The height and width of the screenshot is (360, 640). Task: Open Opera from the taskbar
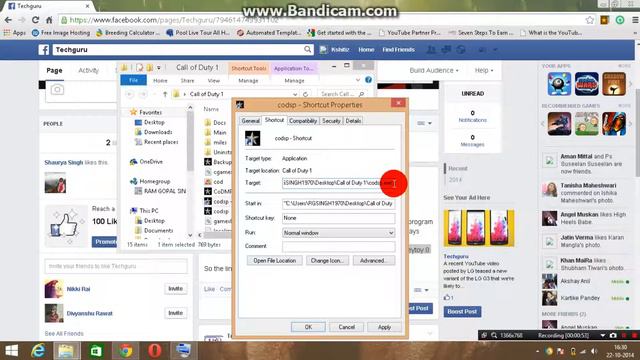click(155, 351)
